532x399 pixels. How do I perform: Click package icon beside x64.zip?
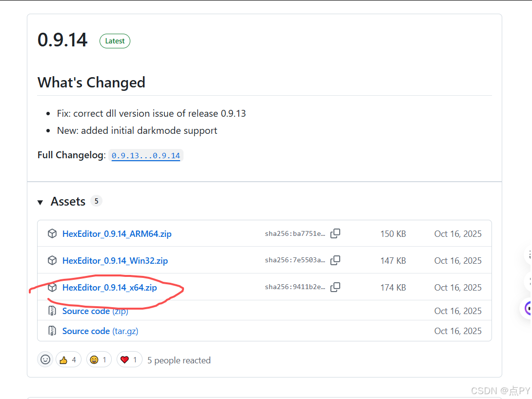click(52, 287)
